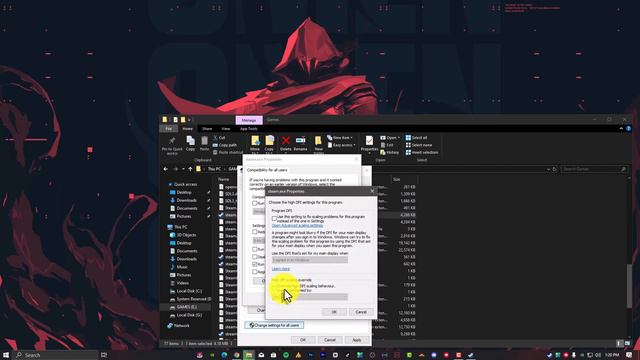Switch to the Share ribbon tab

point(207,129)
